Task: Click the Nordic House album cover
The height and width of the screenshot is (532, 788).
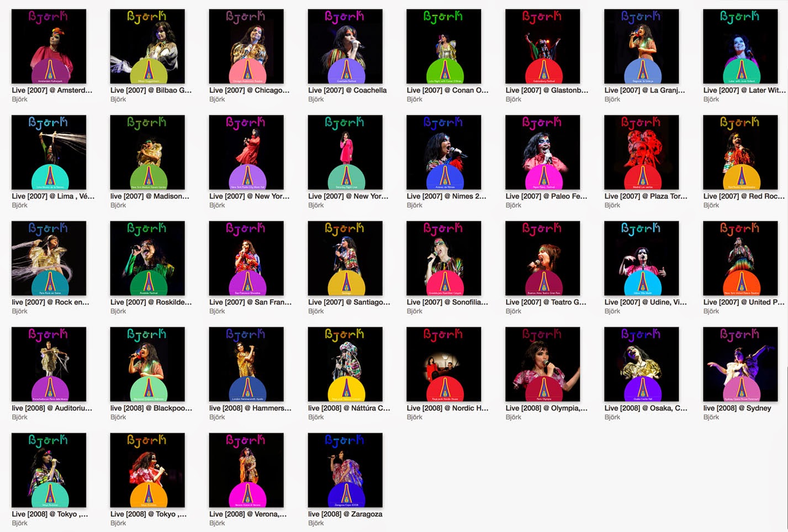Action: [x=444, y=364]
